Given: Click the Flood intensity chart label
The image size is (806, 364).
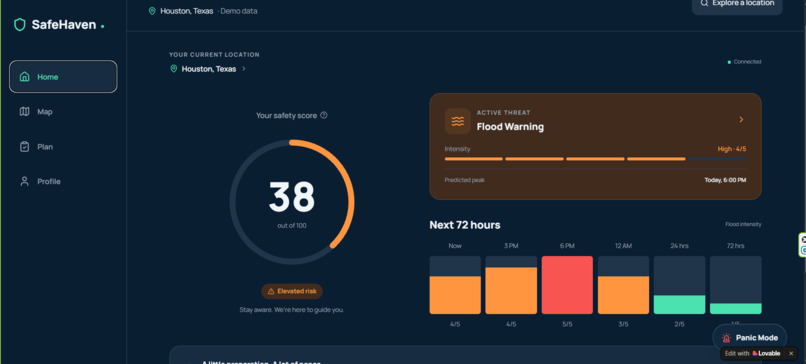Looking at the screenshot, I should tap(743, 225).
